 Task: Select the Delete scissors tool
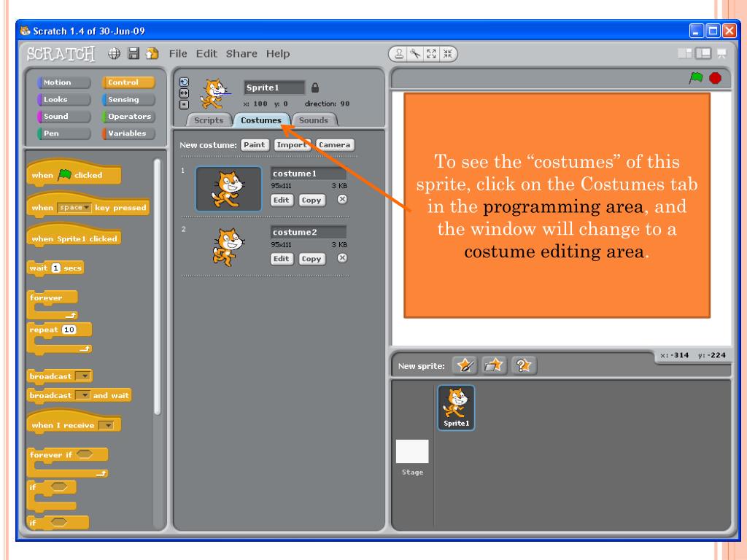coord(415,54)
